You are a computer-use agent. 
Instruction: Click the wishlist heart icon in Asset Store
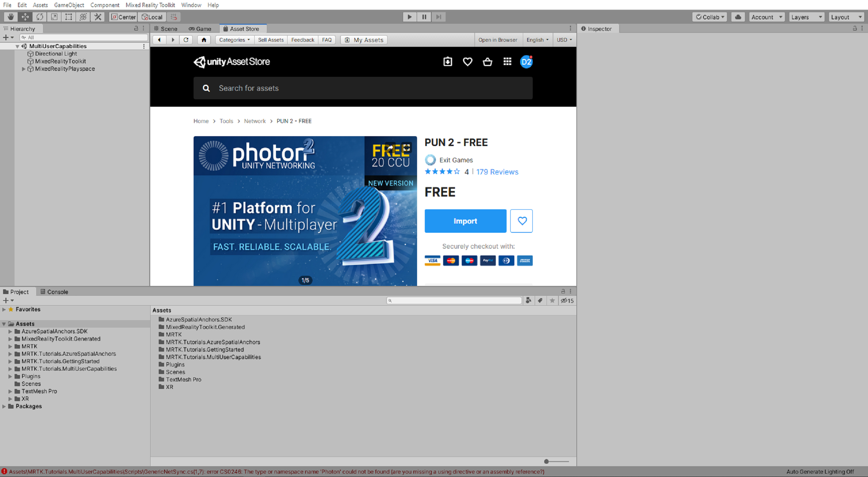[x=522, y=221]
